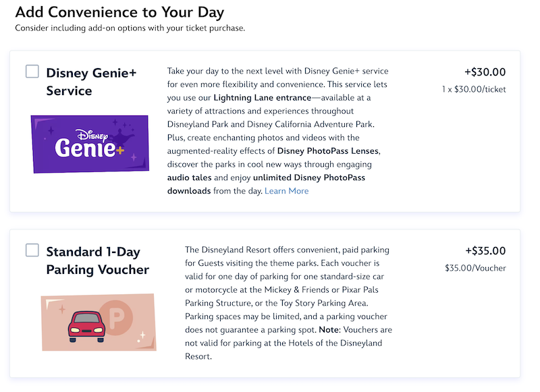
Task: Check the Disney Genie+ Service checkbox
Action: point(32,72)
